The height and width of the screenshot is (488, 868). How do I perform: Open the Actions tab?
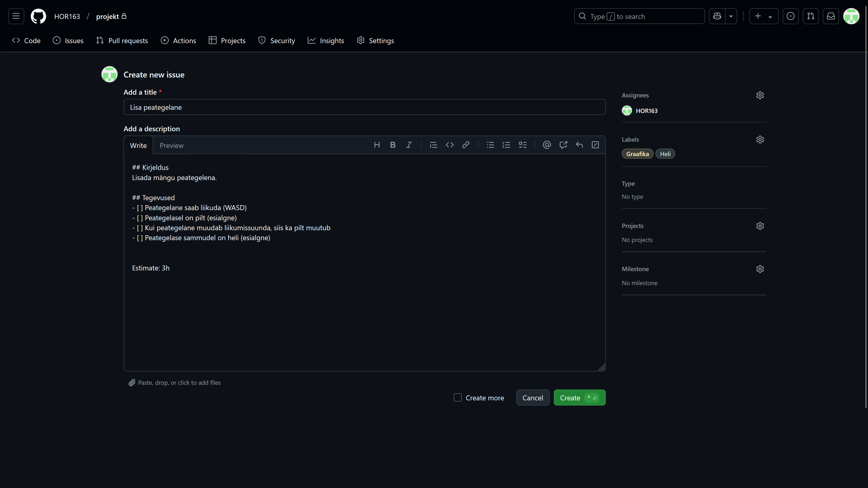(x=178, y=40)
